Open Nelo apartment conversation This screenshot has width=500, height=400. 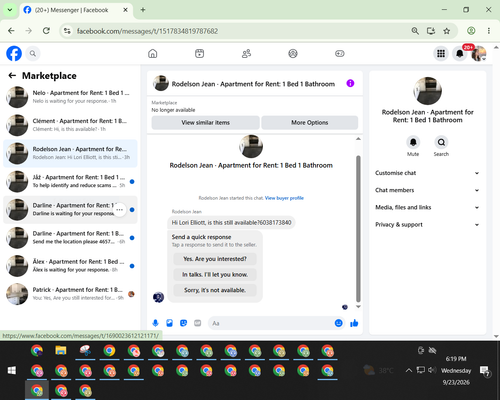(70, 97)
